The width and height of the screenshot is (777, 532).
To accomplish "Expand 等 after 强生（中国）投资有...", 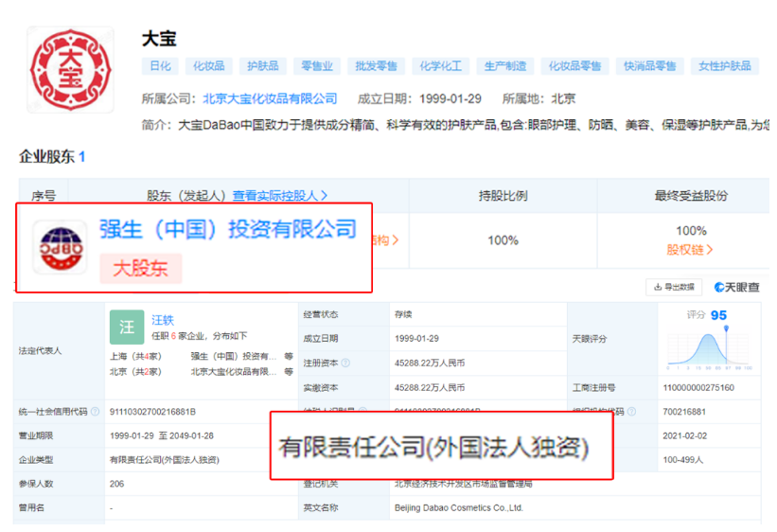I will tap(289, 356).
